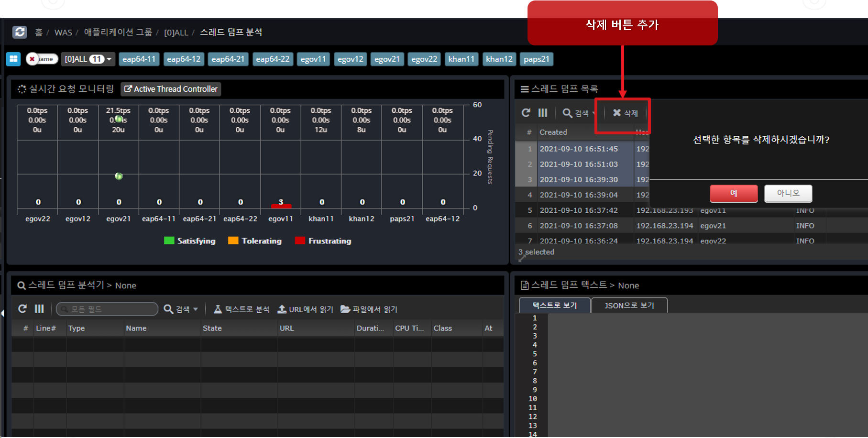868x438 pixels.
Task: Click the 삭제 delete button
Action: [x=625, y=113]
